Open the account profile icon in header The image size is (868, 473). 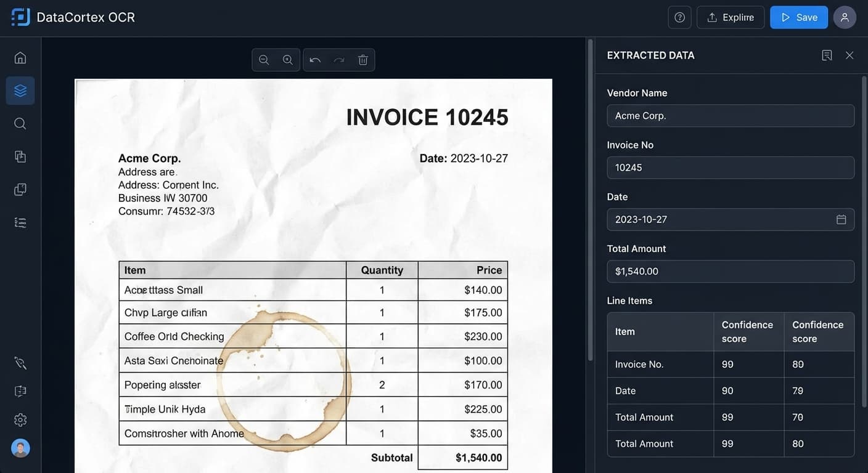pyautogui.click(x=845, y=17)
